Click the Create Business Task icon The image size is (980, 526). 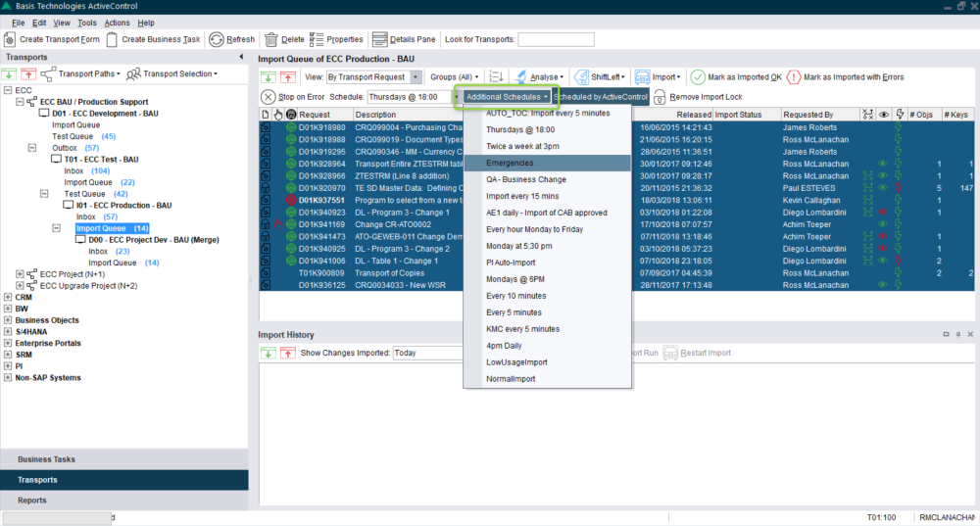click(112, 39)
